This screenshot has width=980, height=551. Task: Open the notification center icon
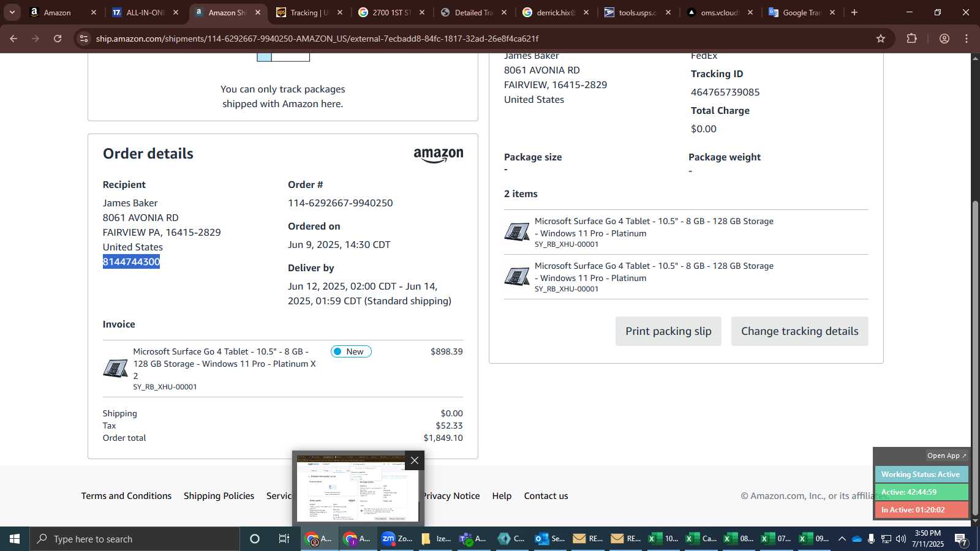961,539
